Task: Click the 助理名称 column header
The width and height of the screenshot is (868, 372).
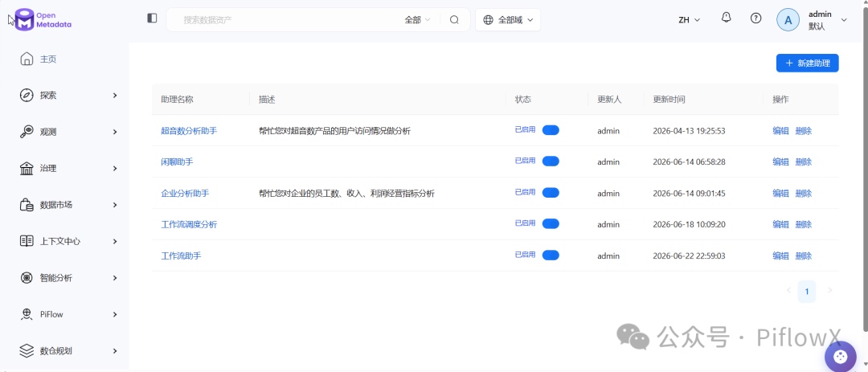Action: point(177,100)
